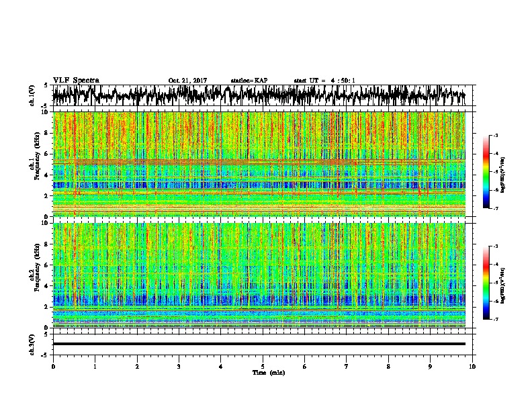The image size is (532, 411).
Task: Click inside the ch.1 spectrogram panel
Action: point(259,164)
